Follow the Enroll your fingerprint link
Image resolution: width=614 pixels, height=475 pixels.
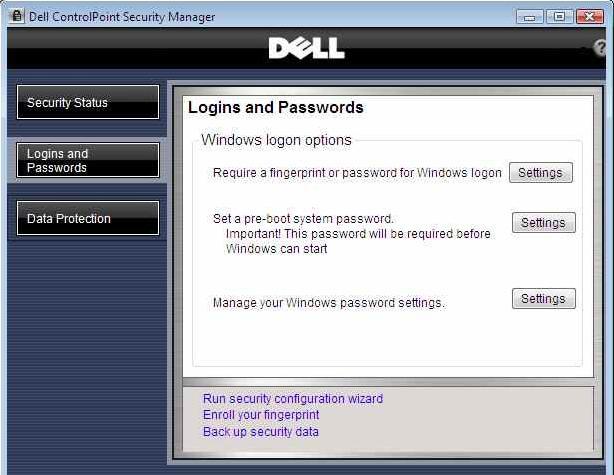pyautogui.click(x=261, y=415)
